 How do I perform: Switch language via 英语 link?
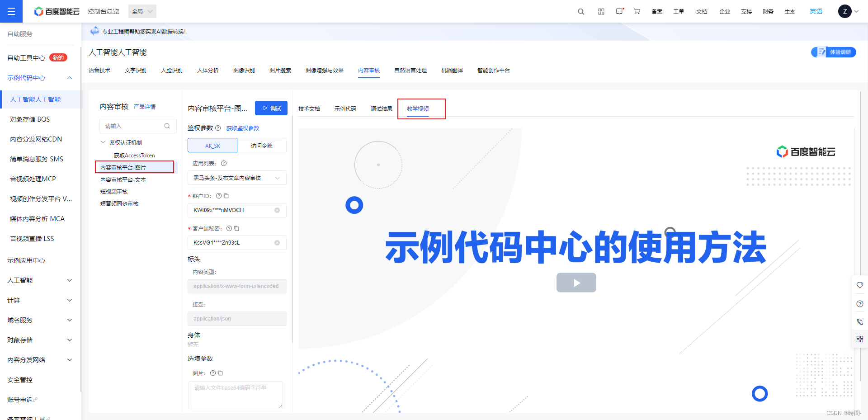click(816, 11)
